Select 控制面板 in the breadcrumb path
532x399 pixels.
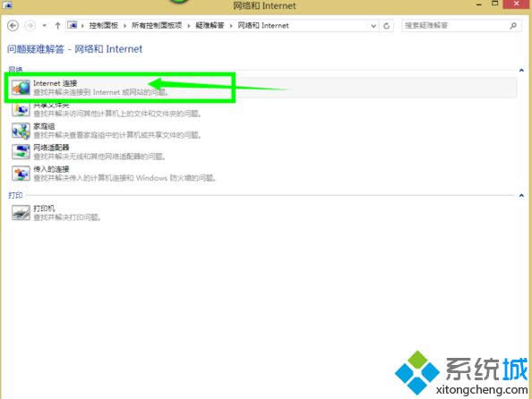104,25
